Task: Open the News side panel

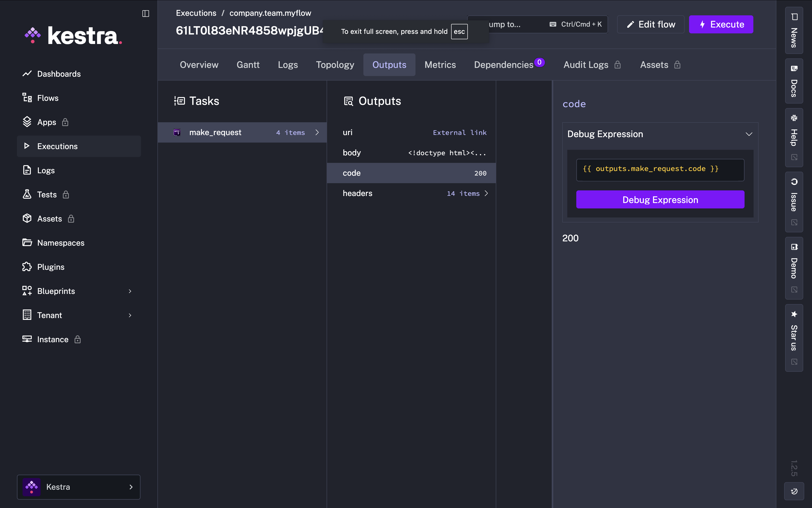Action: coord(794,31)
